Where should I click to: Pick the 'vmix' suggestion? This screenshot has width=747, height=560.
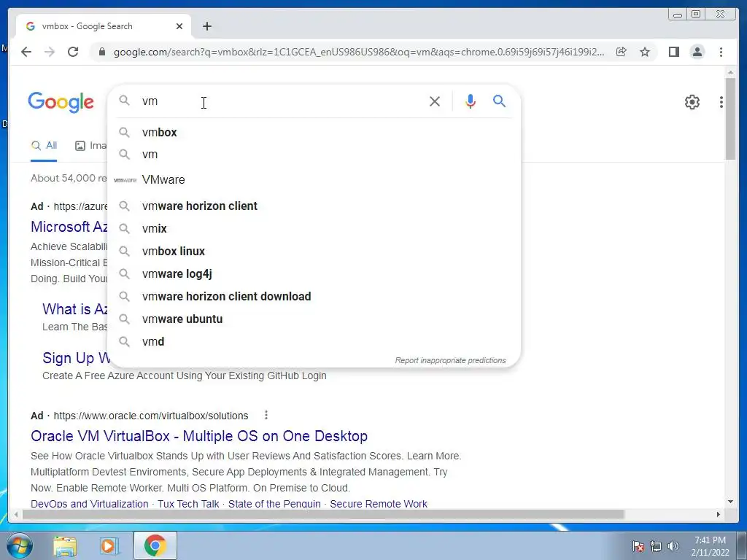click(314, 228)
